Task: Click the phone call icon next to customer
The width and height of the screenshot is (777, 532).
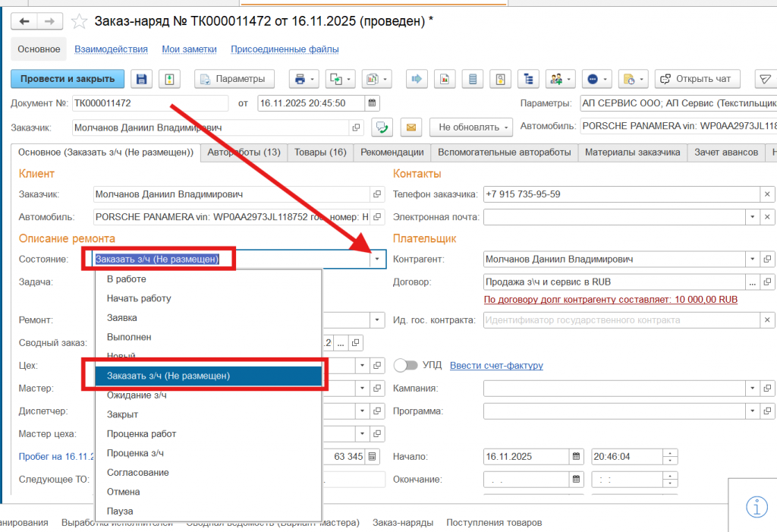Action: point(382,127)
